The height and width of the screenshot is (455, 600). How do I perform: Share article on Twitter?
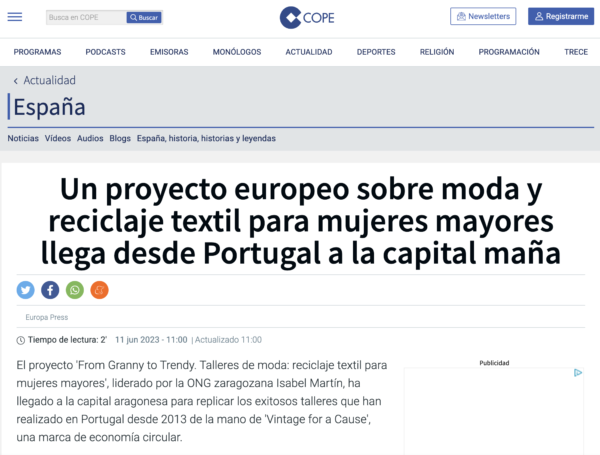point(25,290)
